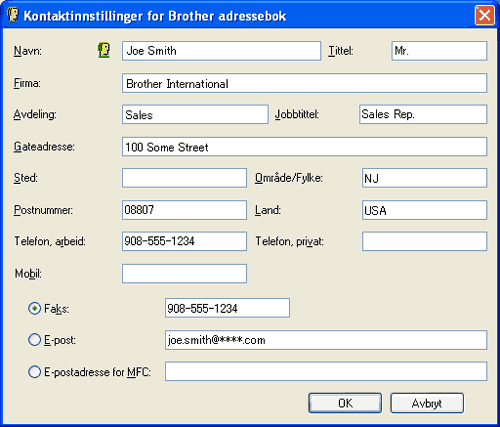Click the empty Telefon, privat field
Viewport: 500px width, 427px height.
tap(424, 241)
